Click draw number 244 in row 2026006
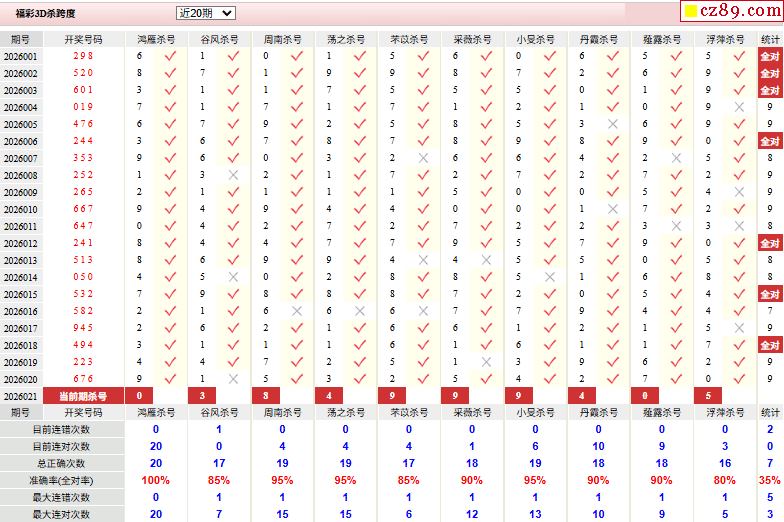 point(83,141)
